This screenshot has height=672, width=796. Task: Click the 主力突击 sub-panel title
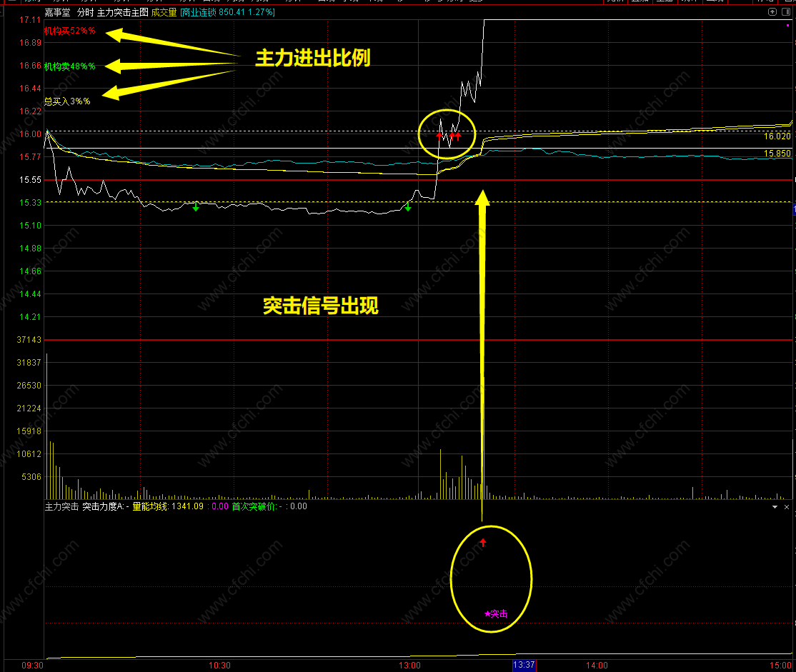(x=62, y=506)
